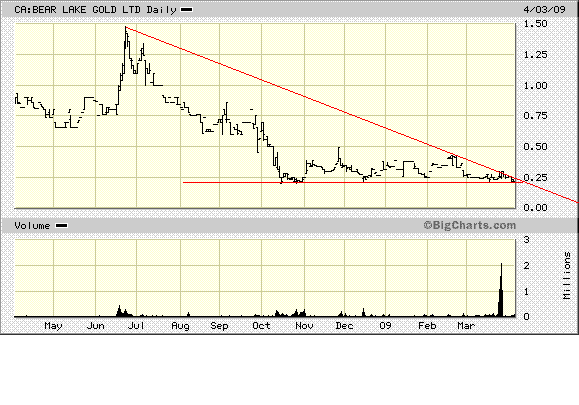Click the Jun month label

96,326
